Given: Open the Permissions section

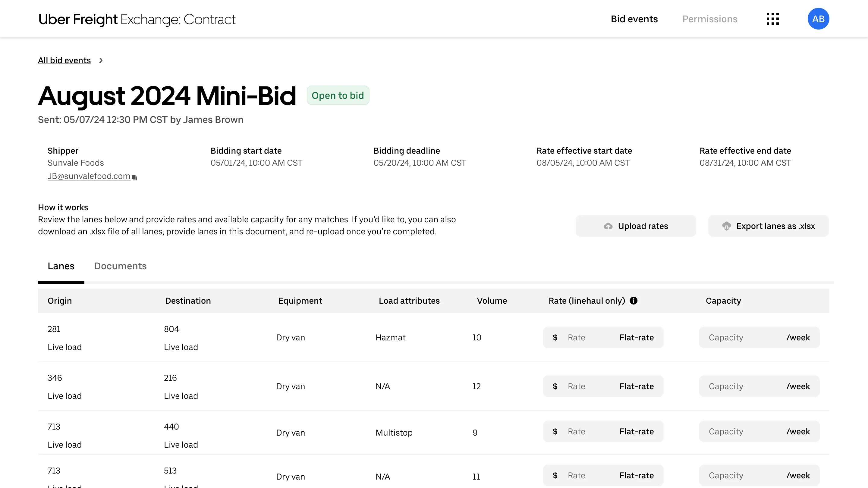Looking at the screenshot, I should [710, 19].
